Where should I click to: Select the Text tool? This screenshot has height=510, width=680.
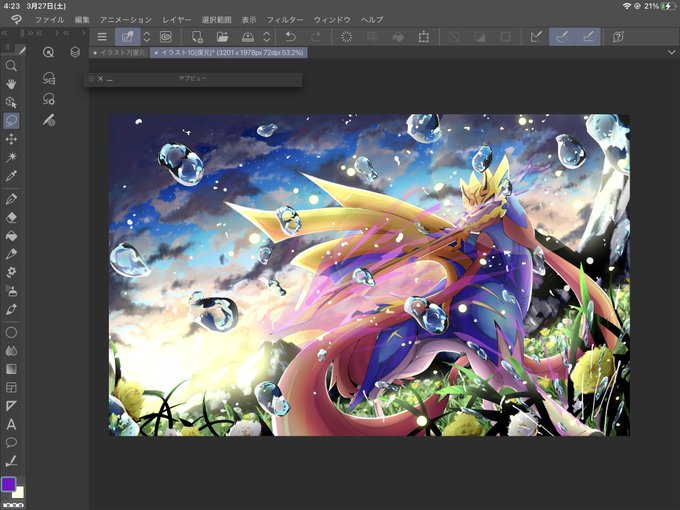tap(11, 424)
